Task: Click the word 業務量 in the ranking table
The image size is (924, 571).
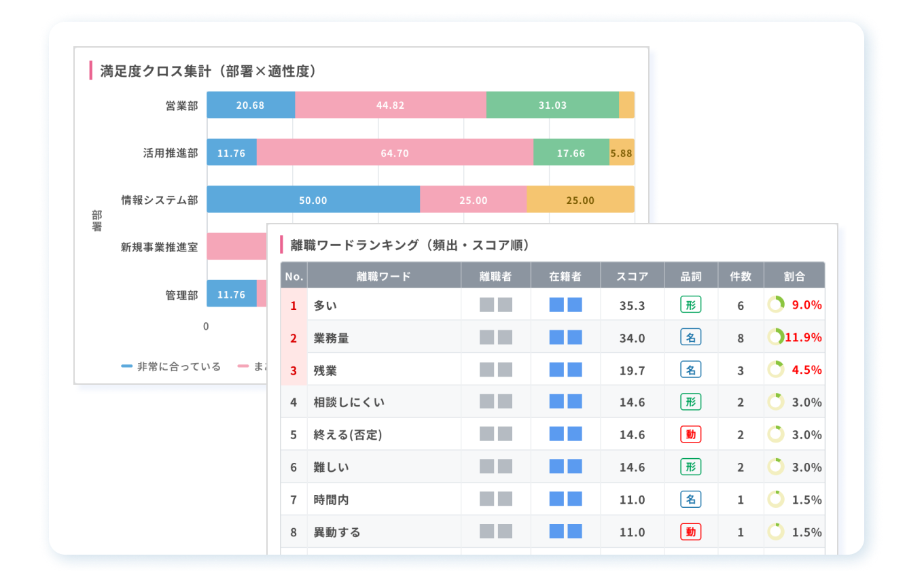Action: [x=331, y=338]
